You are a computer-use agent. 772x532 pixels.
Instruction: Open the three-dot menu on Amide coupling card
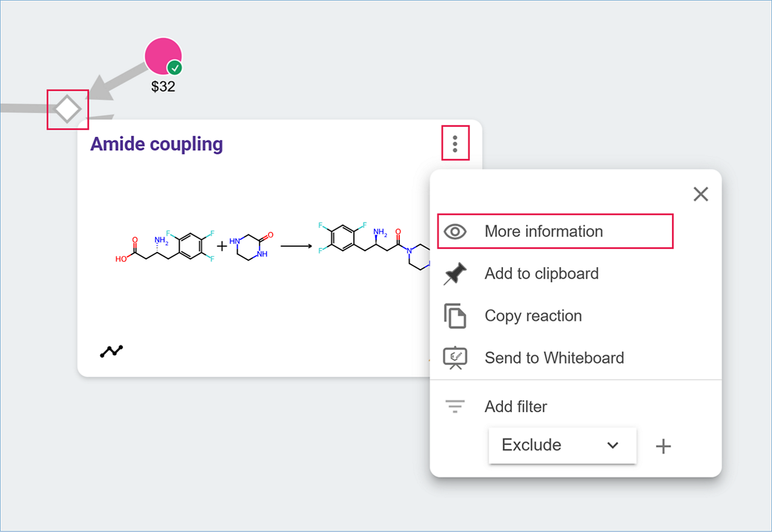point(455,144)
